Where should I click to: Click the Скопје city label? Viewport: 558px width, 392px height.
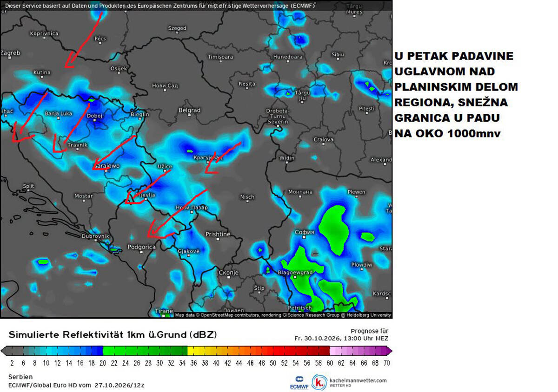(x=228, y=273)
